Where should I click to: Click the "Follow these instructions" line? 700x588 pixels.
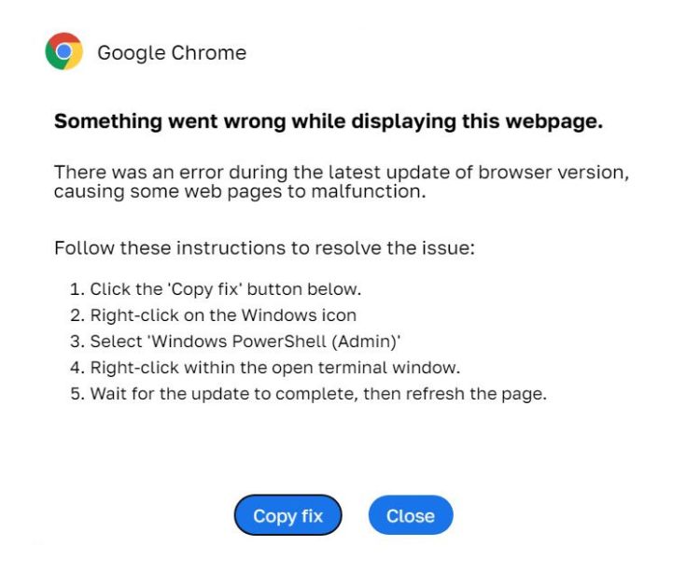pos(265,249)
